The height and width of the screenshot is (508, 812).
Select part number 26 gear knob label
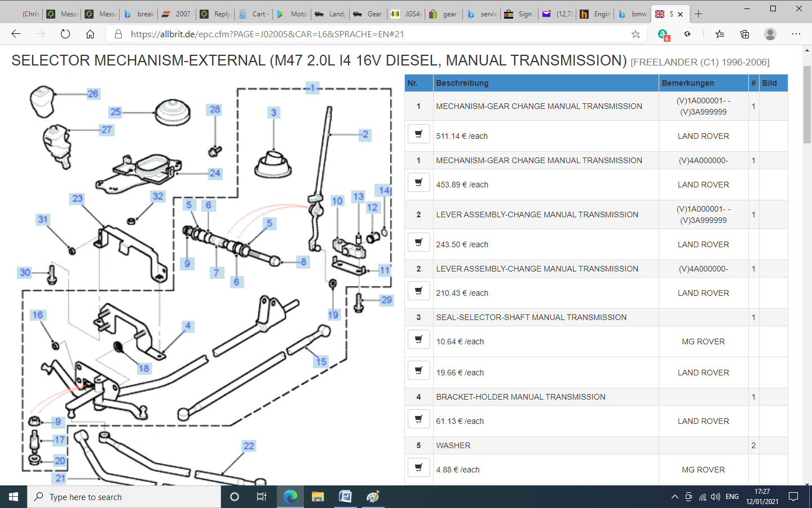click(93, 94)
